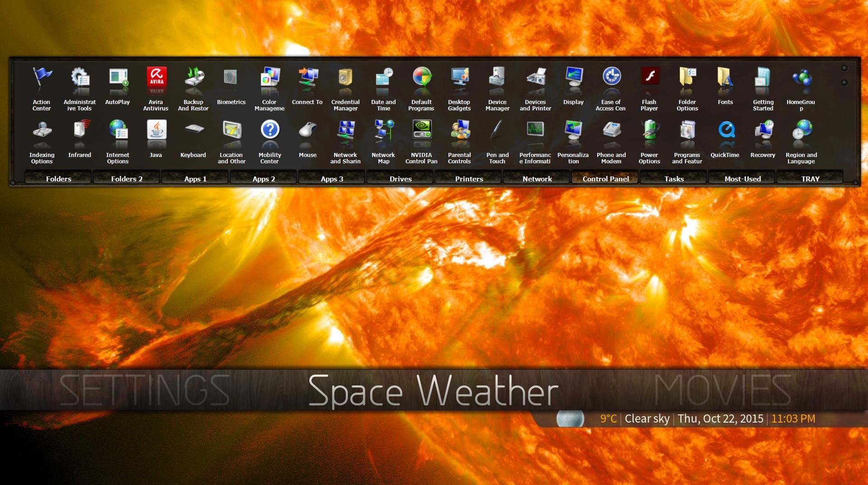Launch the Java control panel icon
Screen dimensions: 868x485
pos(156,130)
